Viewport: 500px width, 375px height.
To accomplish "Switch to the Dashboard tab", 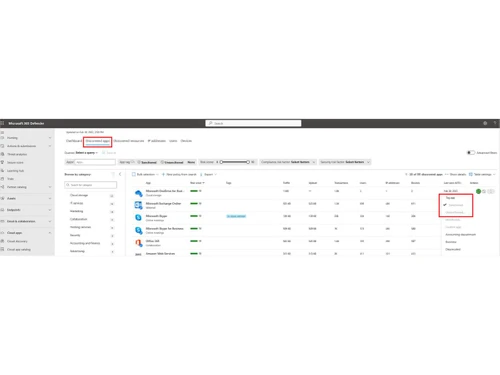I will [x=74, y=141].
